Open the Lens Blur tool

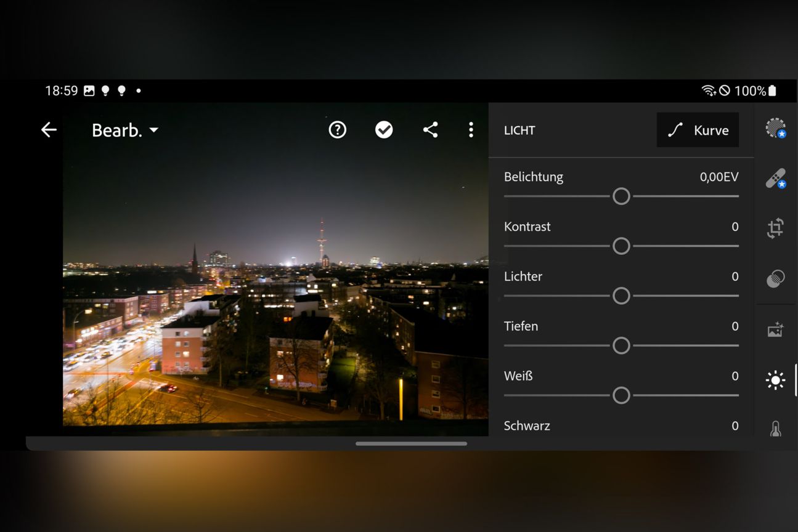pos(776,278)
